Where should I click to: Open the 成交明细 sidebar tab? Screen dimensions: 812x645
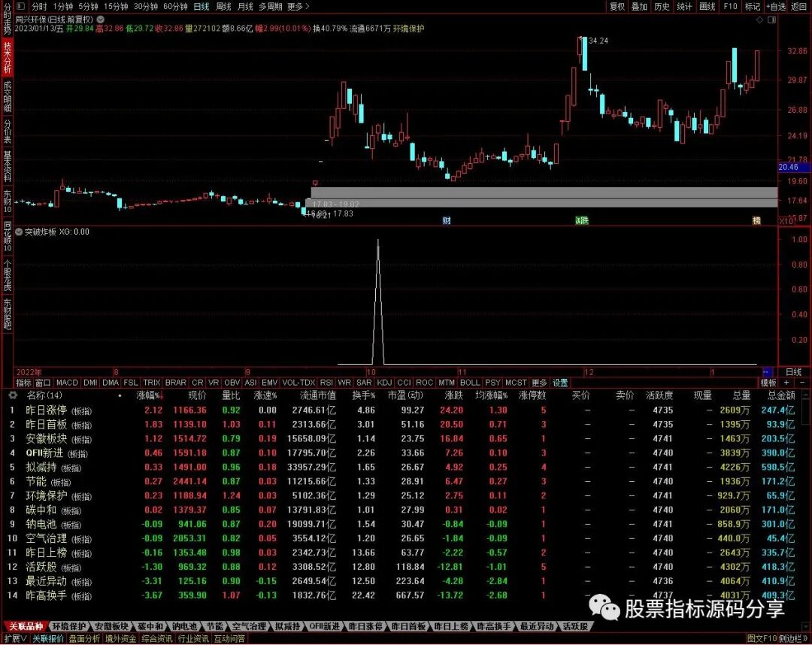8,95
